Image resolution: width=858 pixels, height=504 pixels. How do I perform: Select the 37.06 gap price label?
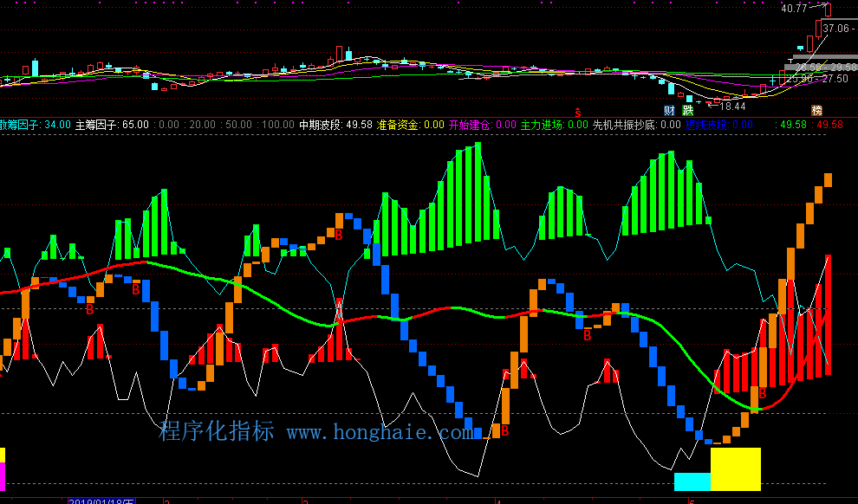[838, 29]
